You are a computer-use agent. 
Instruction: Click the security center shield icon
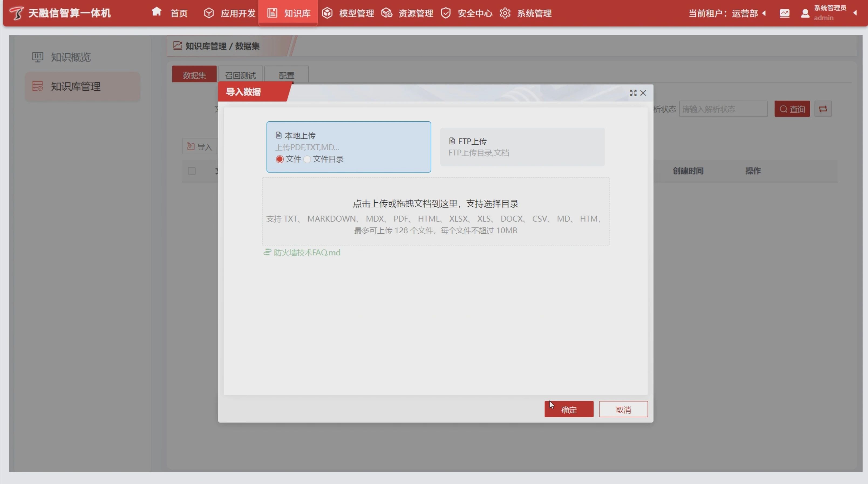(x=446, y=13)
